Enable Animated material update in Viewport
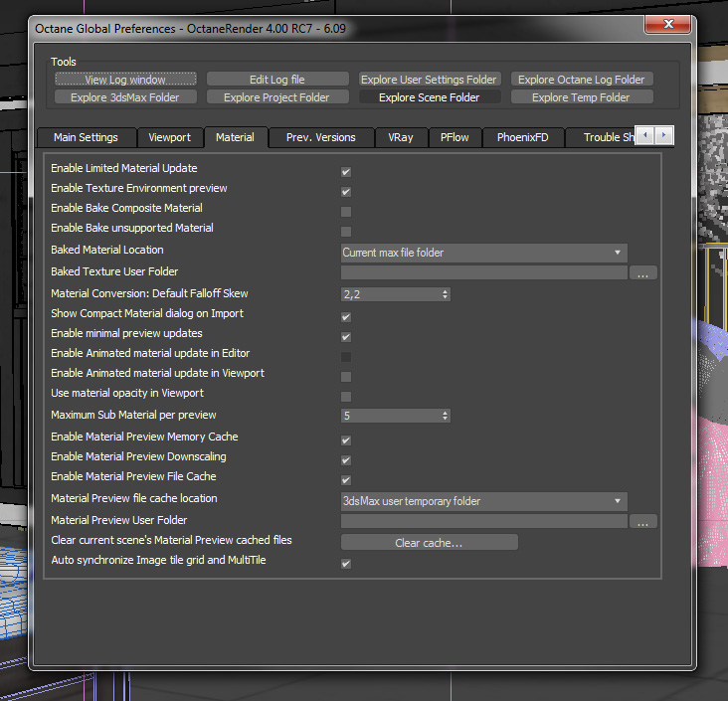Image resolution: width=728 pixels, height=701 pixels. point(346,377)
